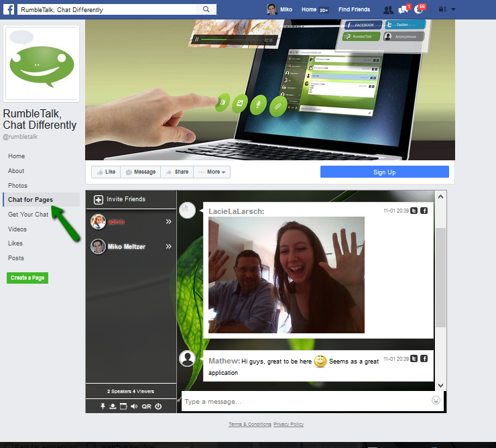Click the Facebook logo icon
The height and width of the screenshot is (448, 496).
9,9
